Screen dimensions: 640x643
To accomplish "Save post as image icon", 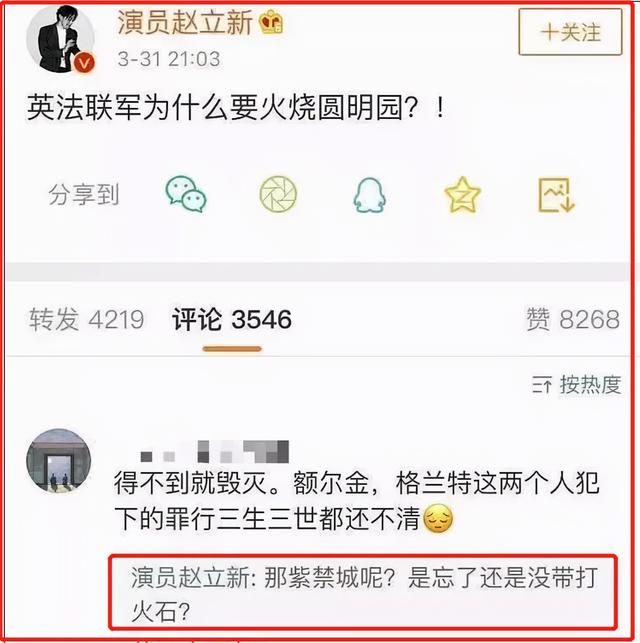I will (556, 195).
